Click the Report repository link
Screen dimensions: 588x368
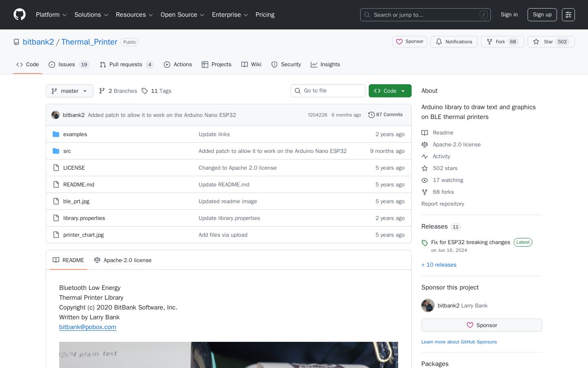(x=443, y=204)
